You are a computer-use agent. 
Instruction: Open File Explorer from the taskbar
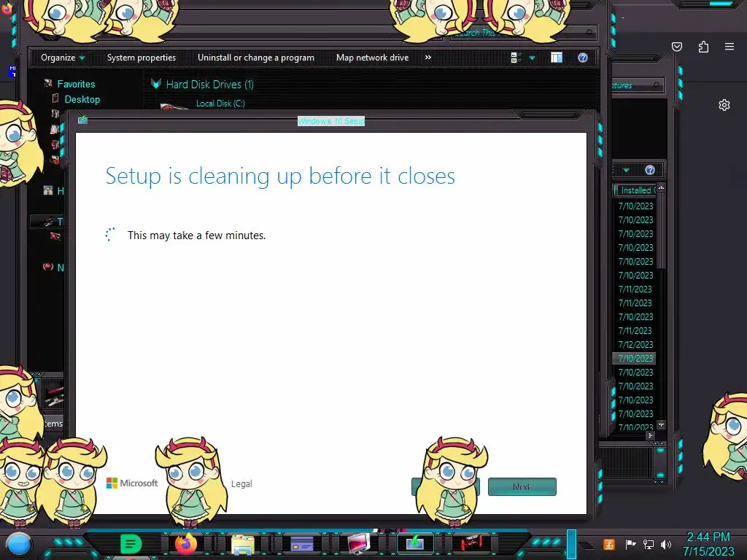tap(243, 544)
